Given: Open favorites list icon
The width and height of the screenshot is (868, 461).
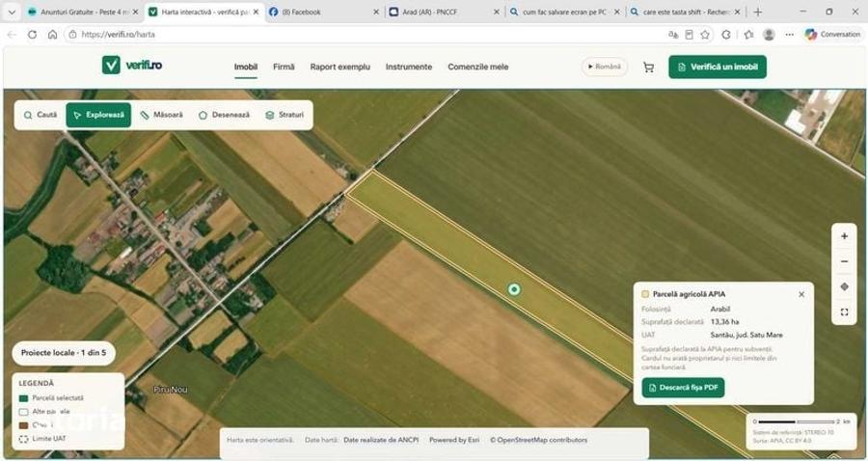Looking at the screenshot, I should tap(748, 35).
